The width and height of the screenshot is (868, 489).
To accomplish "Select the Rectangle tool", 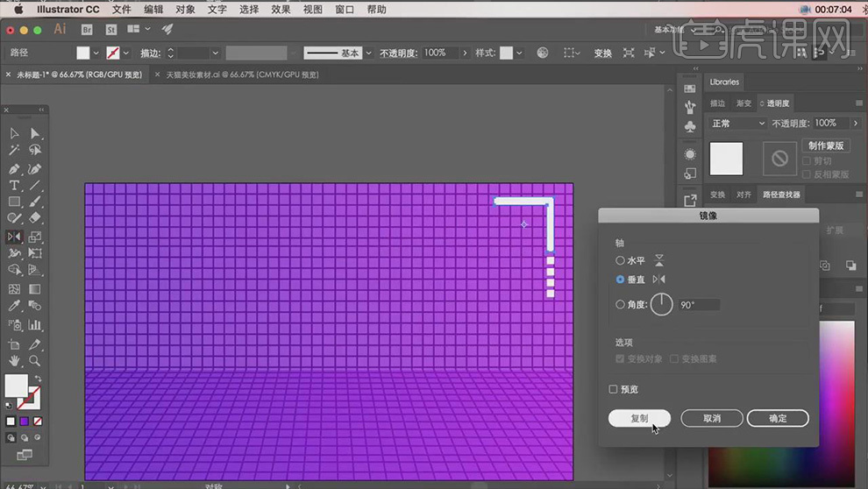I will click(x=14, y=202).
